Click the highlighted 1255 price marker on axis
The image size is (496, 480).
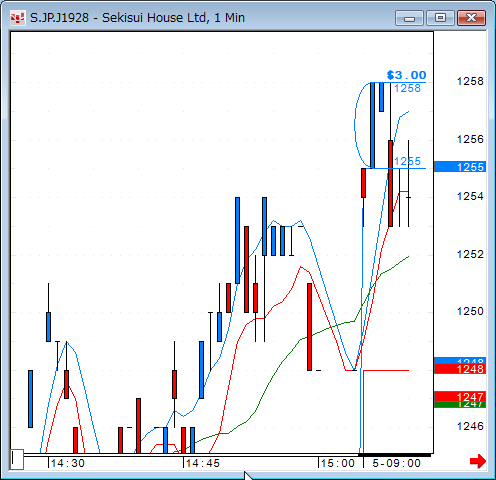[x=460, y=167]
